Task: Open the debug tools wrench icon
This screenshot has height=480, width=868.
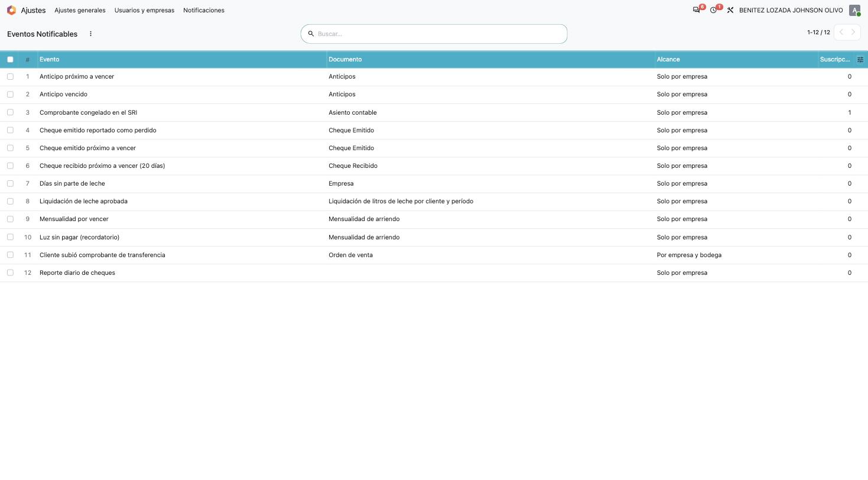Action: (730, 10)
